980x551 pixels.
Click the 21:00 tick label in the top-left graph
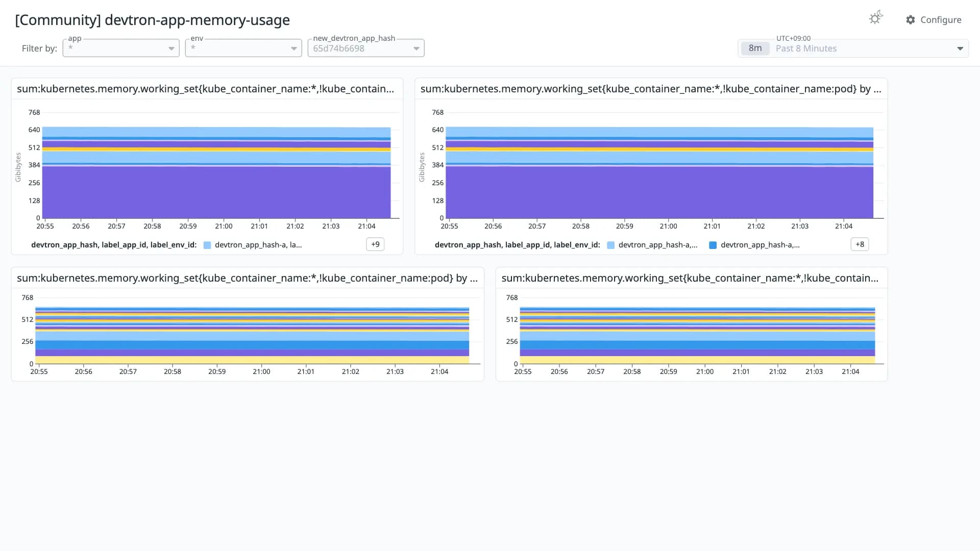click(x=224, y=226)
